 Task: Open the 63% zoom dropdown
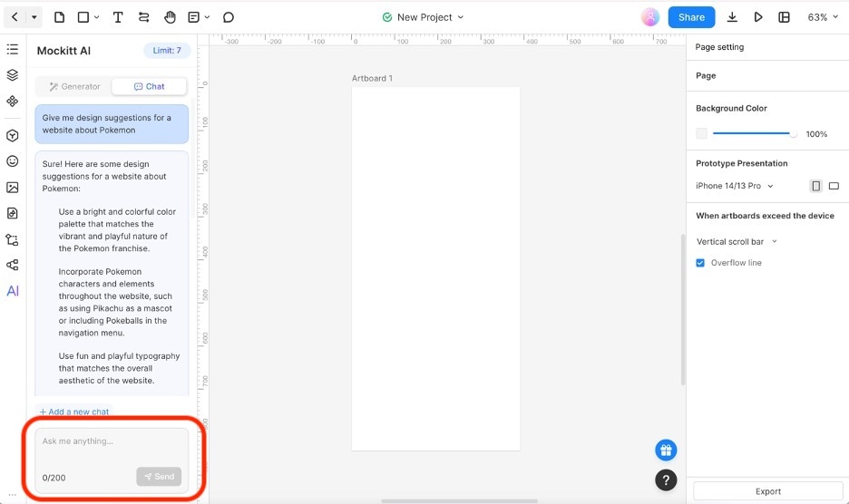[823, 17]
